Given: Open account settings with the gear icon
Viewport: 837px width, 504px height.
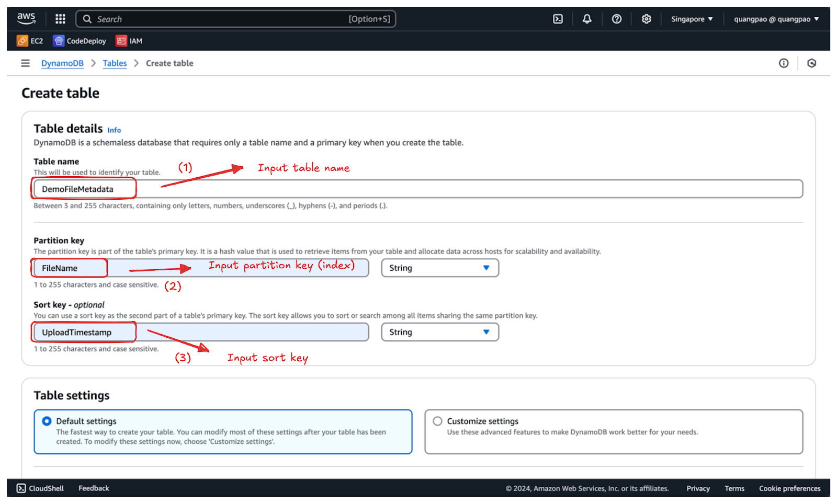Looking at the screenshot, I should (x=646, y=18).
